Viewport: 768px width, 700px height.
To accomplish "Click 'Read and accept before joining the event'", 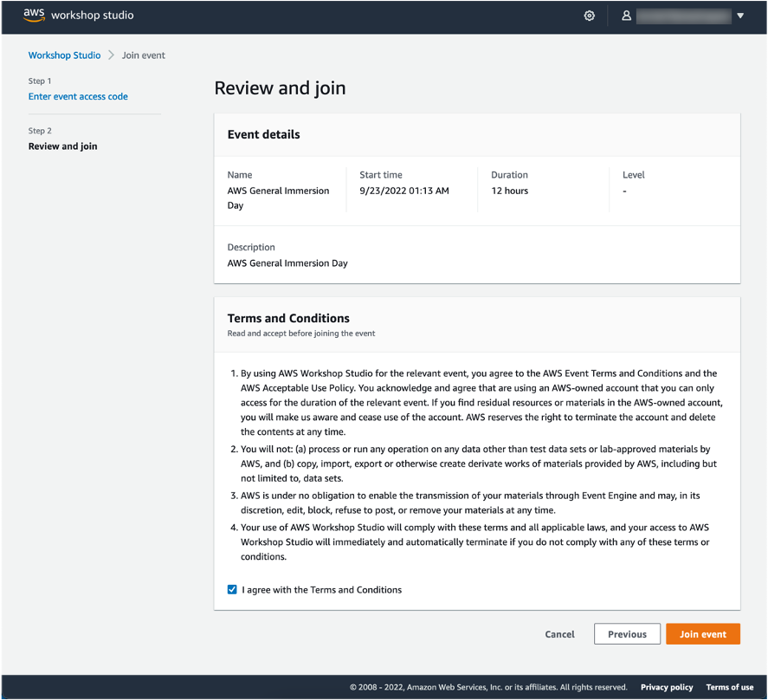I will pyautogui.click(x=301, y=334).
